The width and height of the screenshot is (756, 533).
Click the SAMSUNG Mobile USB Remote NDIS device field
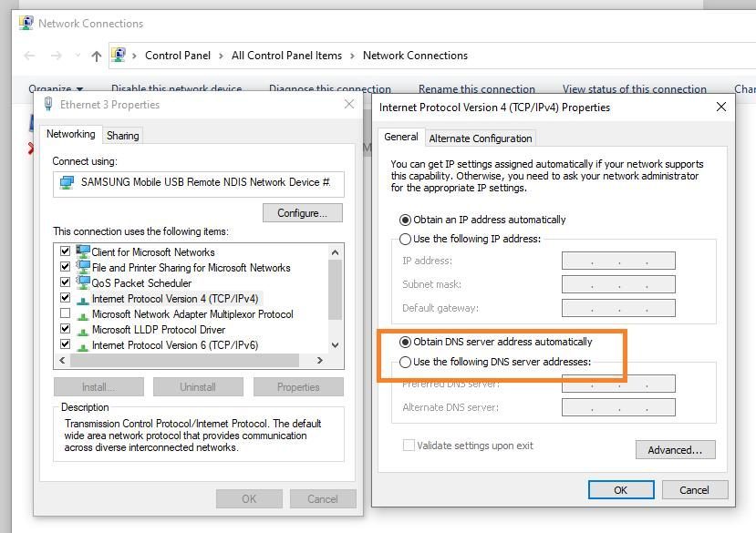click(x=199, y=184)
